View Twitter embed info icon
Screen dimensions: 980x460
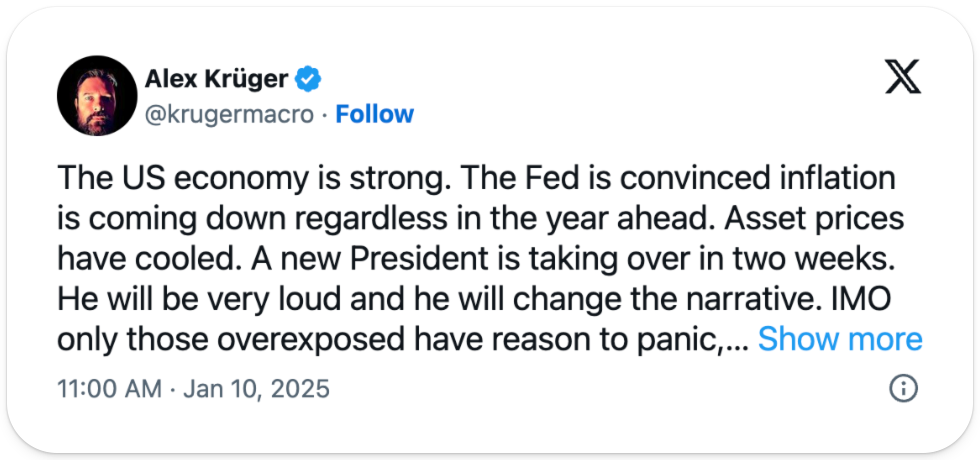pyautogui.click(x=903, y=388)
